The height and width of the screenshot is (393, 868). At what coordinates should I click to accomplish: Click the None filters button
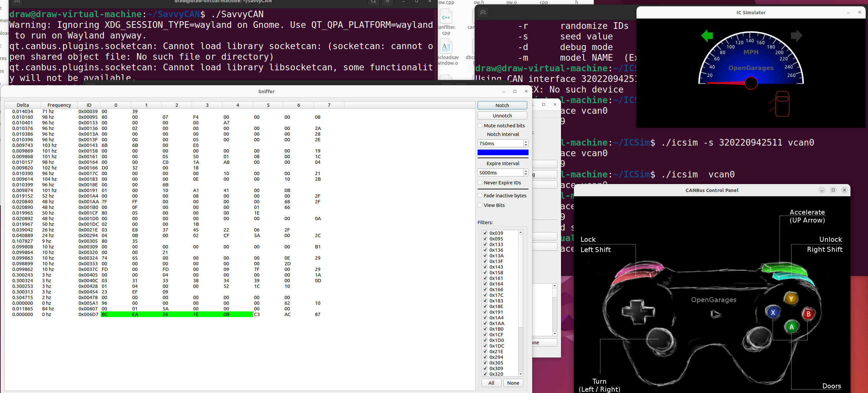tap(513, 383)
